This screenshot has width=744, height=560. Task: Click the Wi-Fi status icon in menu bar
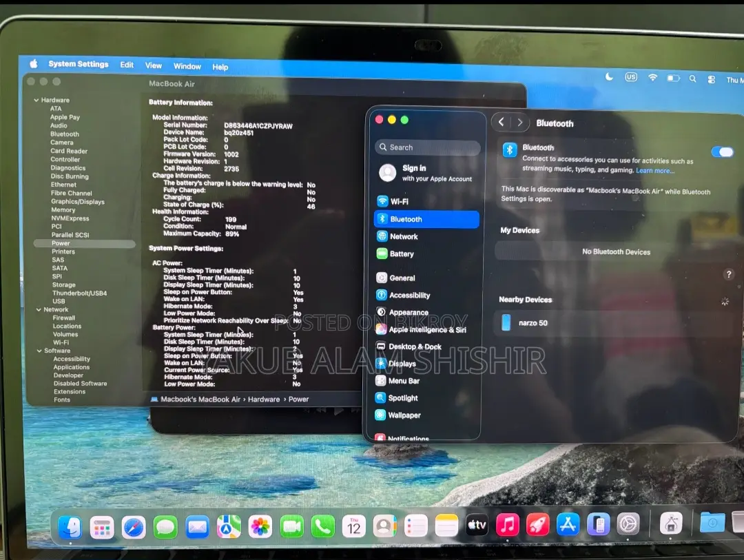click(x=653, y=77)
